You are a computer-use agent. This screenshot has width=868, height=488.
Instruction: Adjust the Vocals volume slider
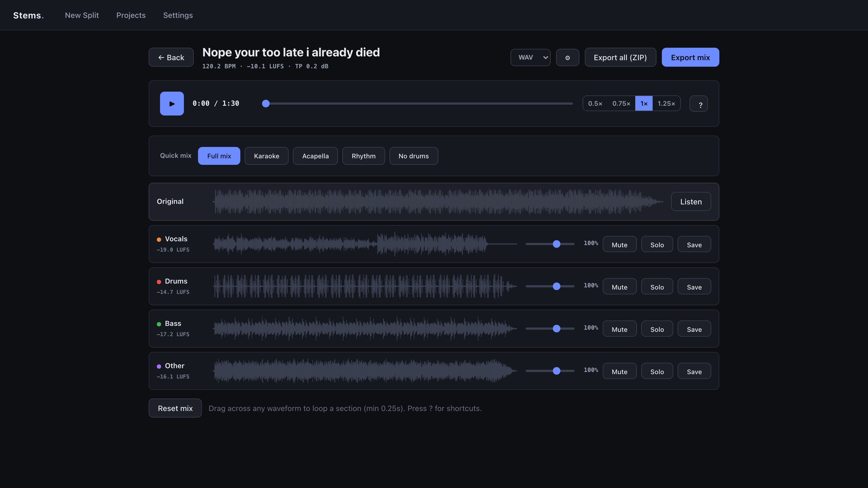point(550,244)
